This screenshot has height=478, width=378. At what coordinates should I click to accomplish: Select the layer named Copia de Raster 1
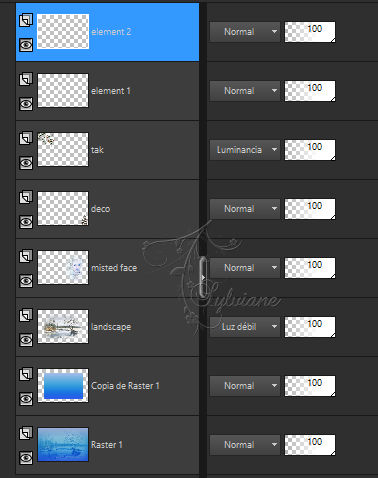(x=125, y=386)
